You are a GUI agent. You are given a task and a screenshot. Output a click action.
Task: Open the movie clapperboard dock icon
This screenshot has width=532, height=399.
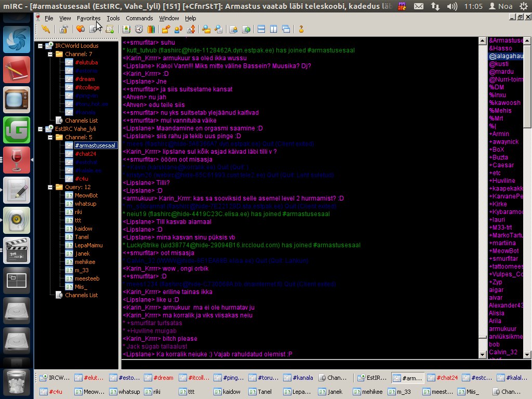point(16,251)
